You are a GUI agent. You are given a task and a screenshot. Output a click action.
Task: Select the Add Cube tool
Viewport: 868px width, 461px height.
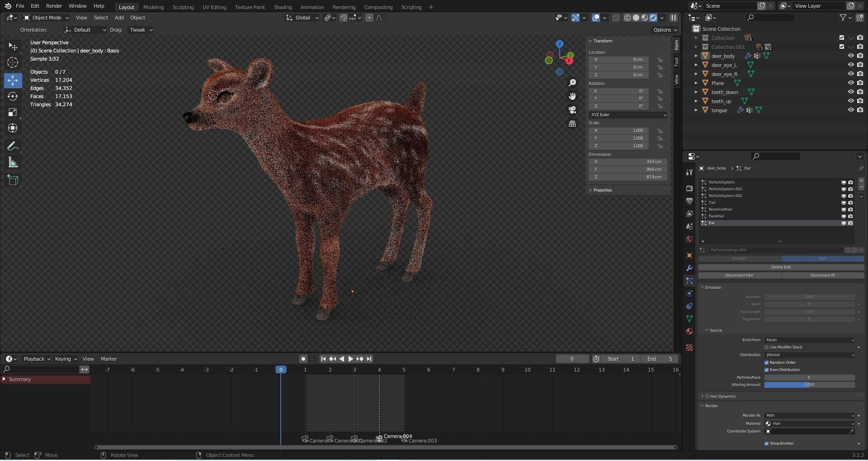(x=13, y=180)
